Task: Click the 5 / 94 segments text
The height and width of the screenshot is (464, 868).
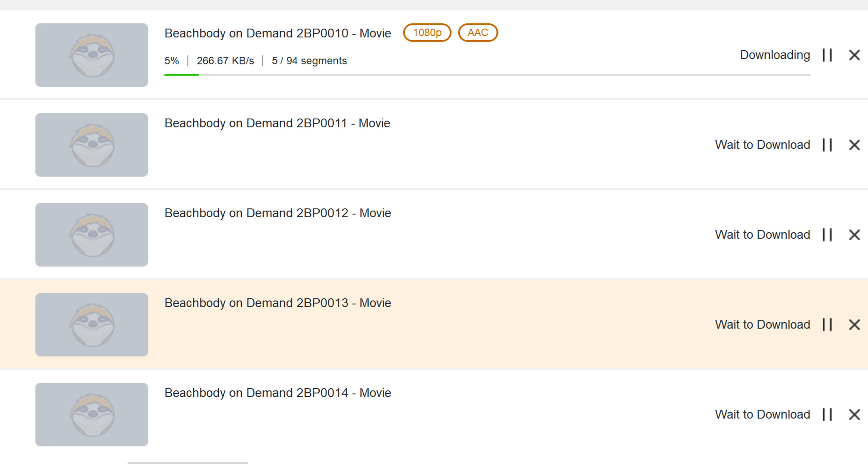Action: pyautogui.click(x=309, y=61)
